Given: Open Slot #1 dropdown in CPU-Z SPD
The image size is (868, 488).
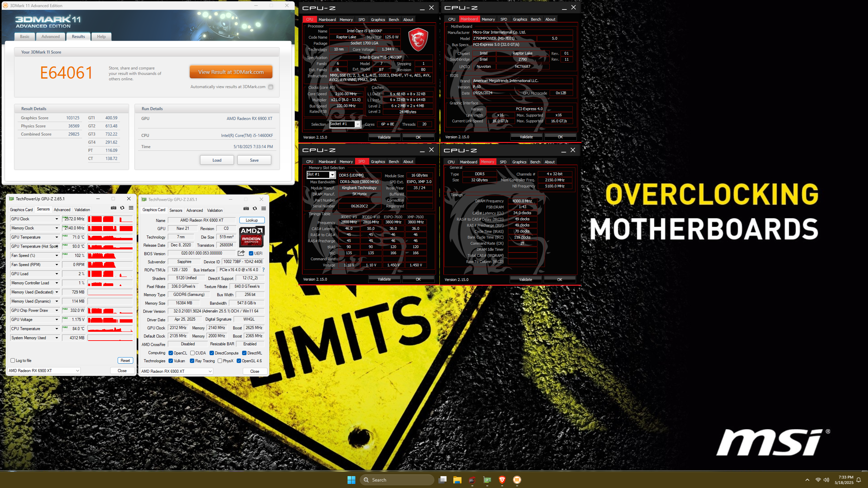Looking at the screenshot, I should click(321, 175).
